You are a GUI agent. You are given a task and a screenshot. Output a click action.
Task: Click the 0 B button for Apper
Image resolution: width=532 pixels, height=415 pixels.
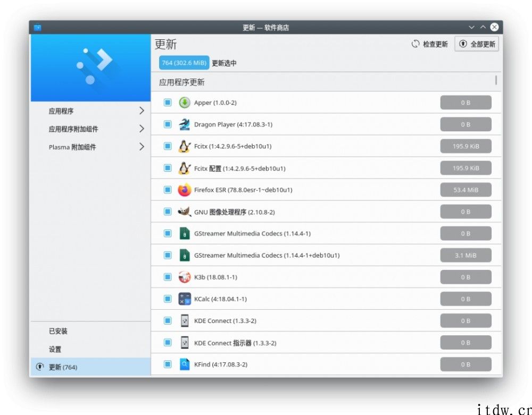click(465, 103)
